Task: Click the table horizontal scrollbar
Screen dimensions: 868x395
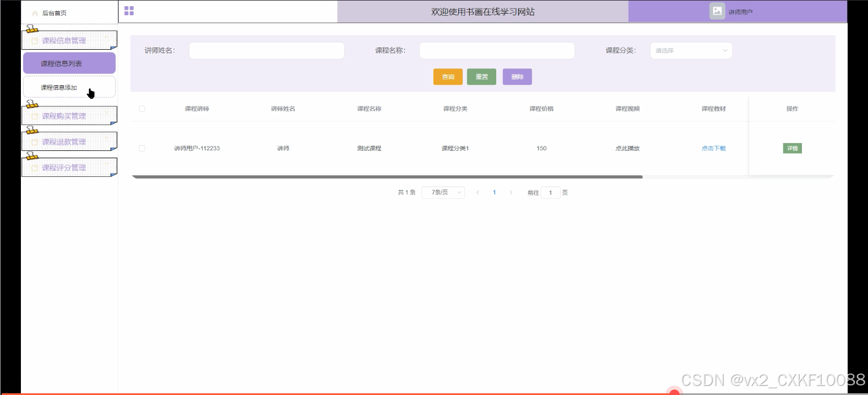Action: point(387,177)
